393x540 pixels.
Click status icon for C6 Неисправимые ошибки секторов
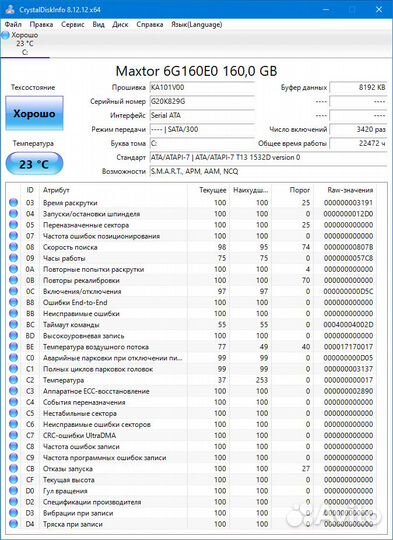pos(13,424)
